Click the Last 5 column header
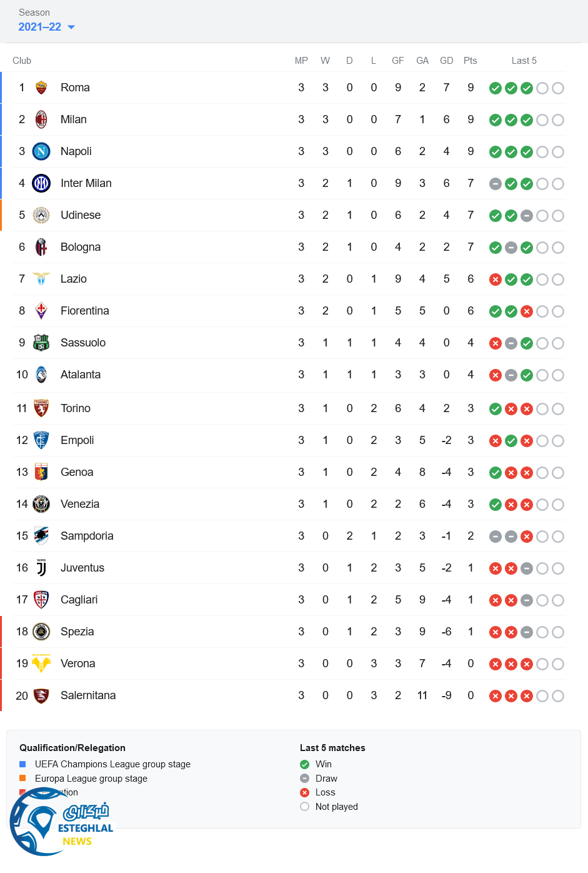This screenshot has height=873, width=588. click(524, 61)
